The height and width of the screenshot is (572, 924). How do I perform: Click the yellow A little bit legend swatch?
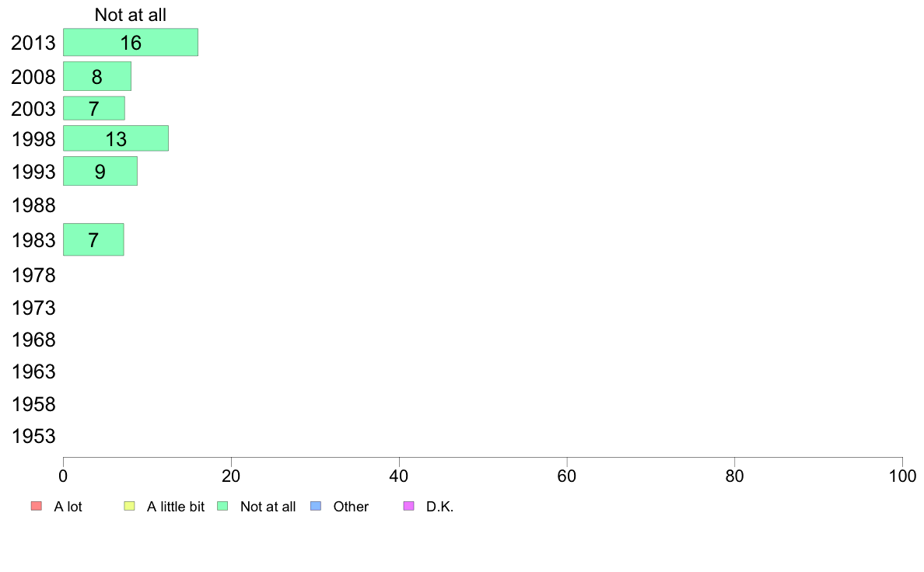tap(130, 506)
